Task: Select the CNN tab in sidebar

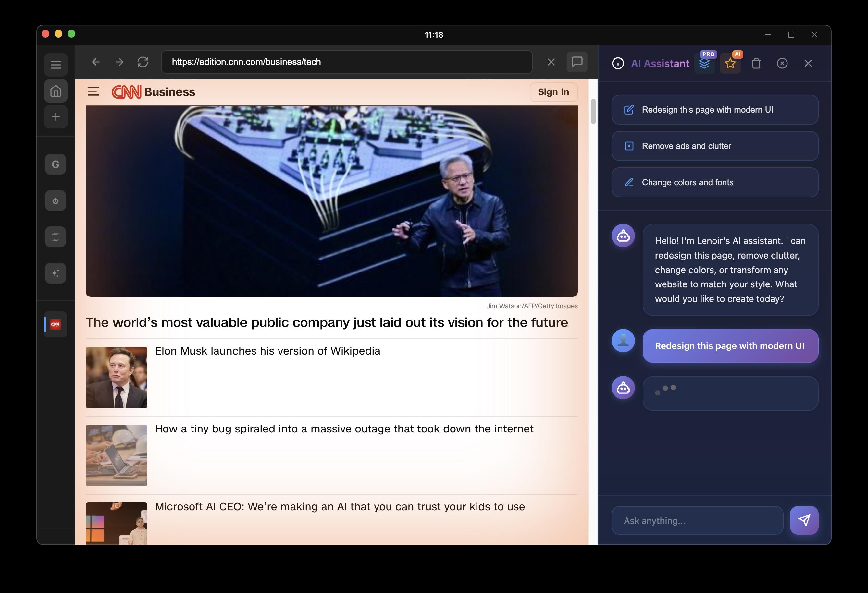Action: pyautogui.click(x=56, y=324)
